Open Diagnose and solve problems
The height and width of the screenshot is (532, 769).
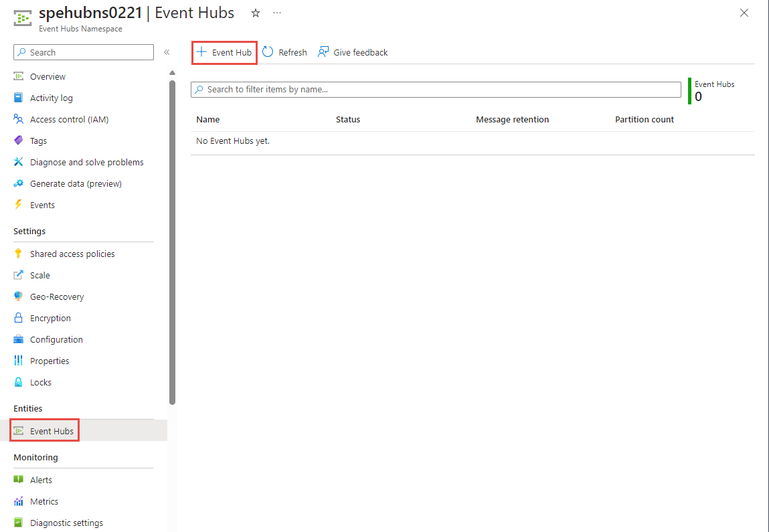click(87, 163)
